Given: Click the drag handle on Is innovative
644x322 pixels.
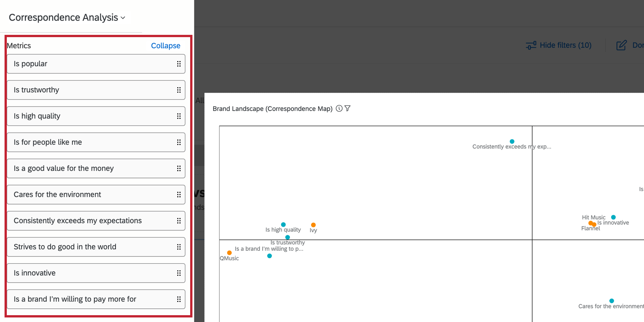Looking at the screenshot, I should [x=179, y=273].
